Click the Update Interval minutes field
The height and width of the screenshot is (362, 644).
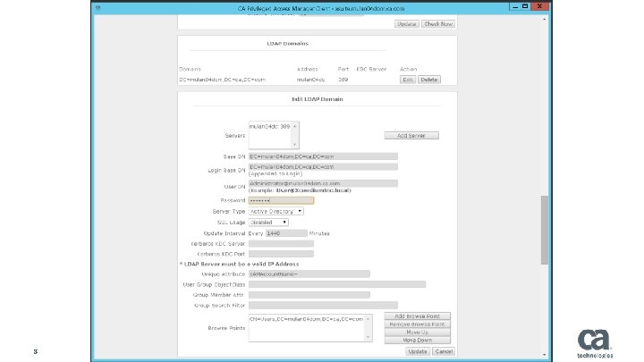[x=286, y=233]
